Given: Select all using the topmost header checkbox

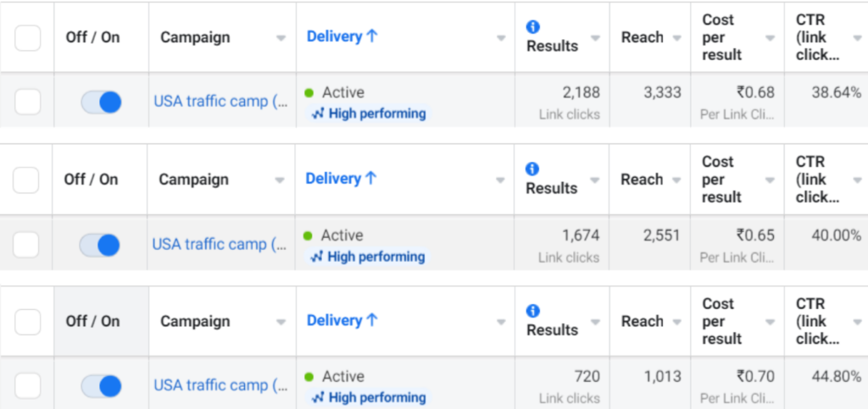Looking at the screenshot, I should pos(28,37).
